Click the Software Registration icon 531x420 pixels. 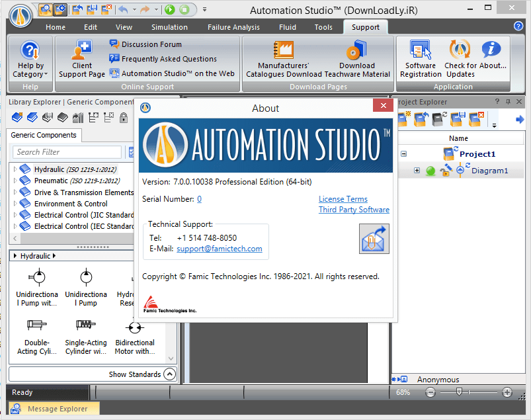[421, 59]
